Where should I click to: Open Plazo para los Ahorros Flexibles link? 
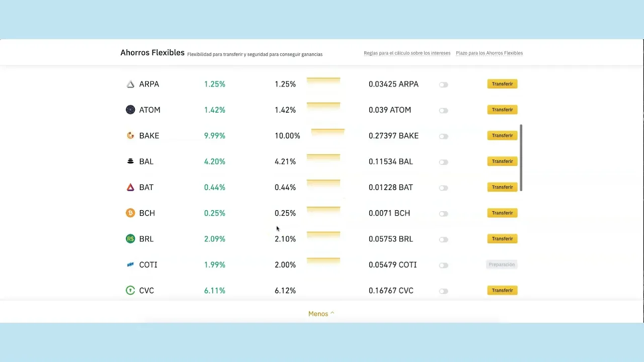(x=489, y=53)
